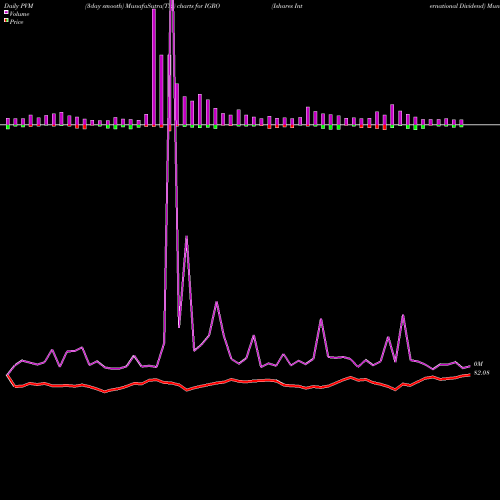Click the Price legend color swatch
The height and width of the screenshot is (500, 500).
pyautogui.click(x=6, y=21)
